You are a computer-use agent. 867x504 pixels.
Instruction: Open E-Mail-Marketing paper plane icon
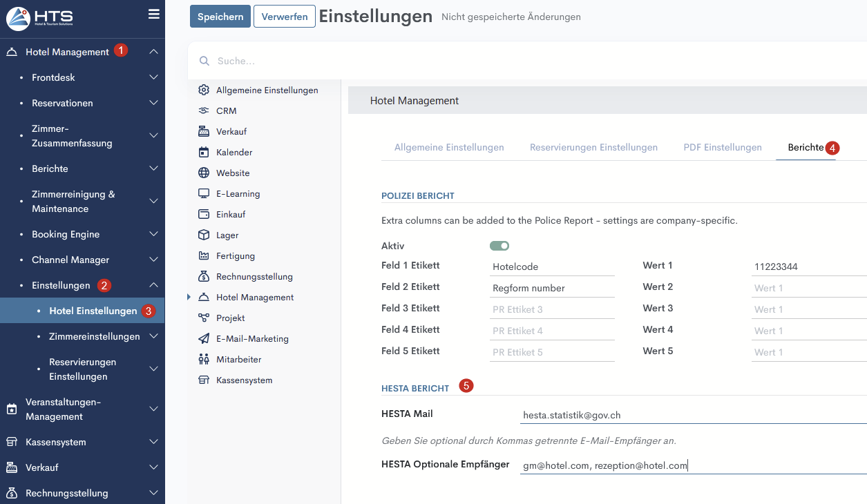(203, 338)
